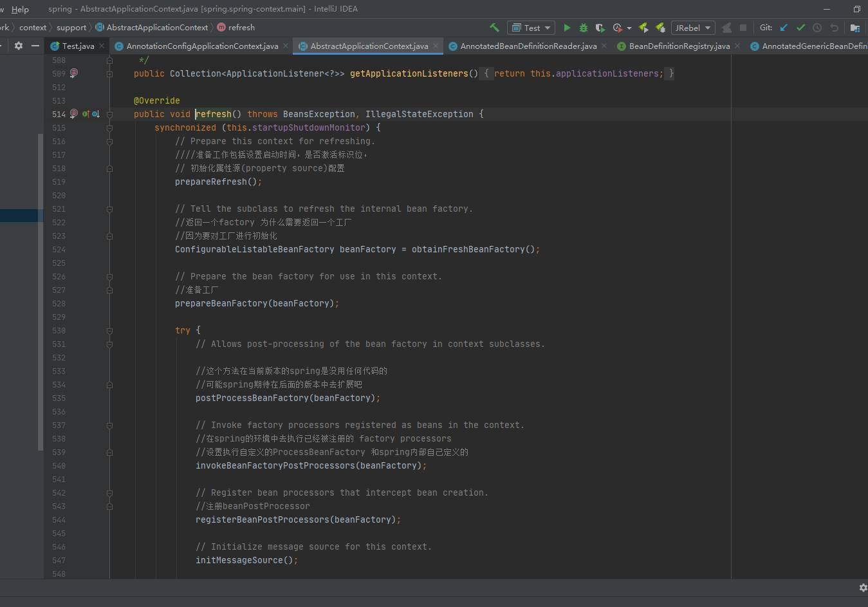Show Git history clock icon
868x607 pixels.
[817, 28]
